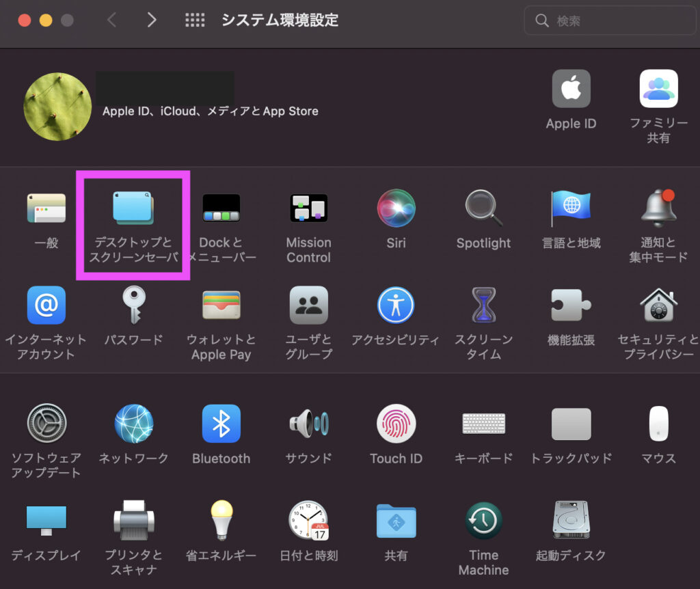Viewport: 700px width, 589px height.
Task: Open 機能拡張 preferences
Action: (571, 305)
